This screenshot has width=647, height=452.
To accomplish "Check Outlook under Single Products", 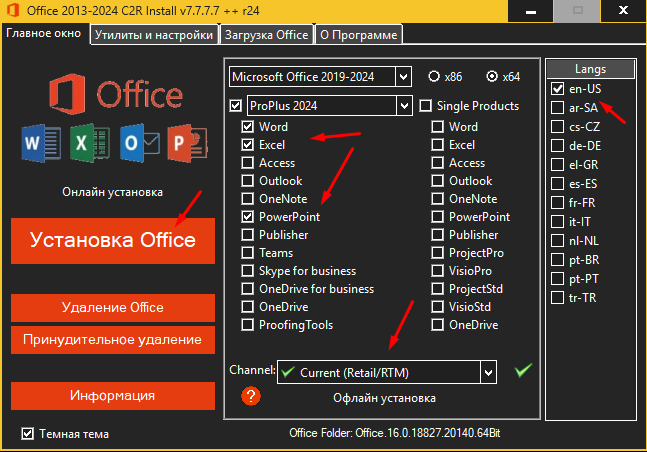I will (x=437, y=181).
